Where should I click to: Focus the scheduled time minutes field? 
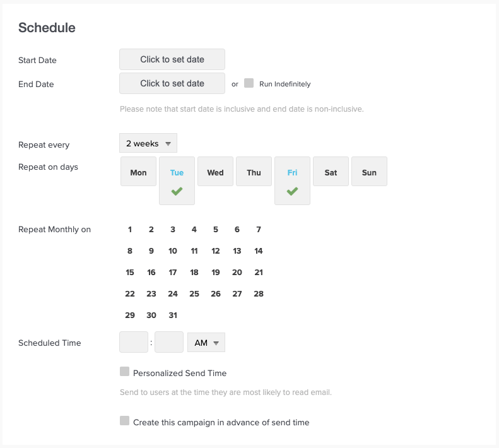169,342
